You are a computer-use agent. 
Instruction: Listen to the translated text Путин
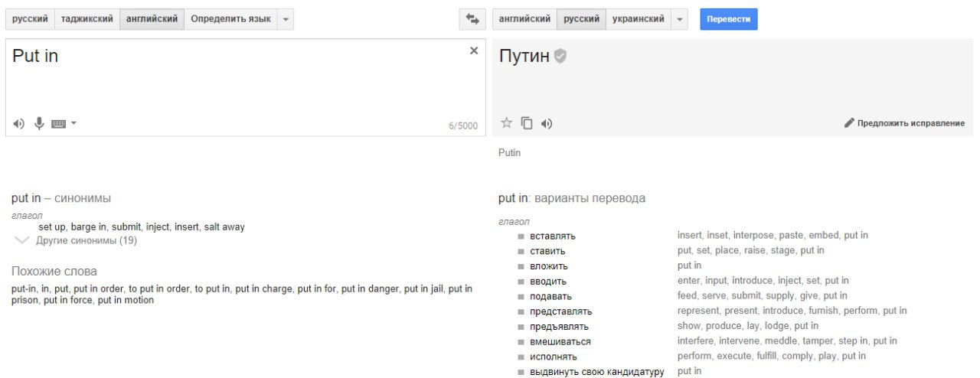547,123
